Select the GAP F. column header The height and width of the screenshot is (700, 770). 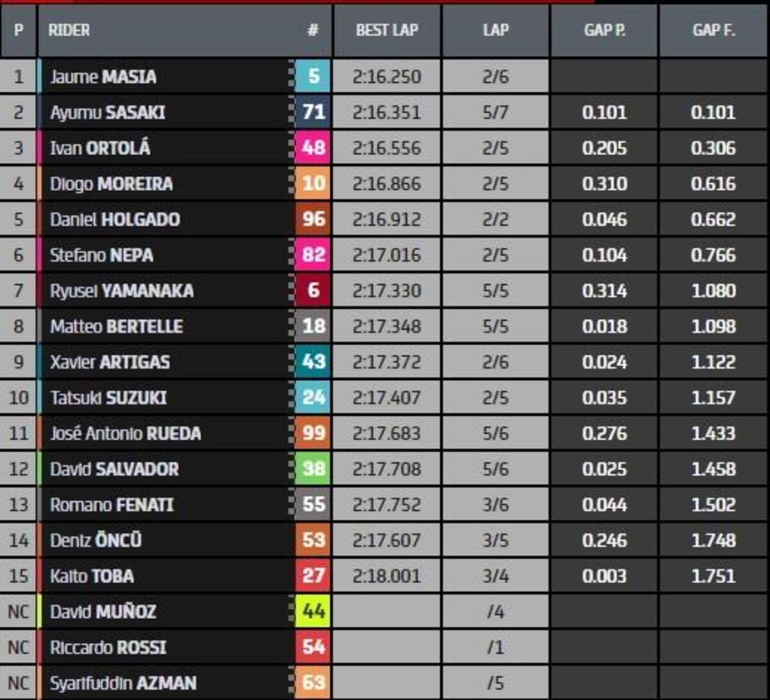pyautogui.click(x=713, y=30)
